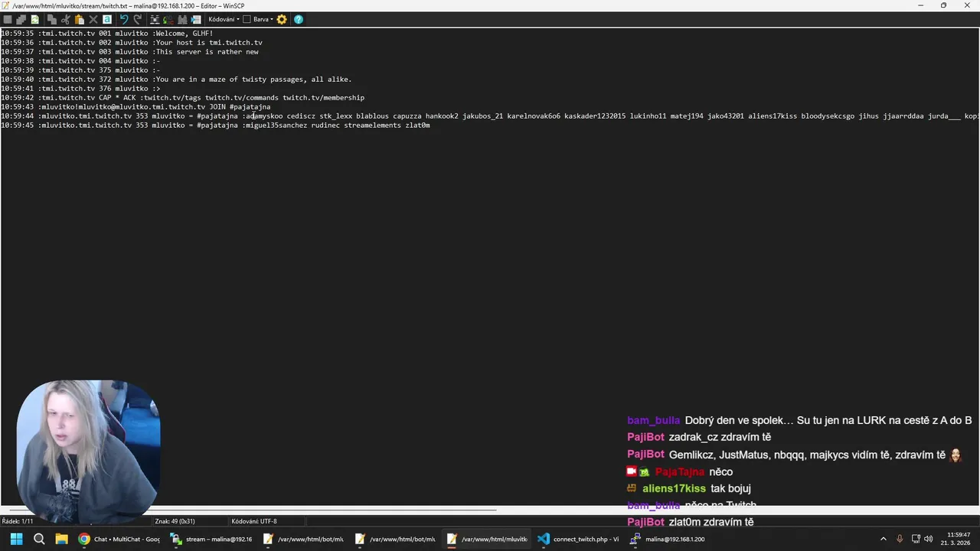
Task: Click line 'You are in a maze of twisty passages'
Action: click(x=176, y=80)
